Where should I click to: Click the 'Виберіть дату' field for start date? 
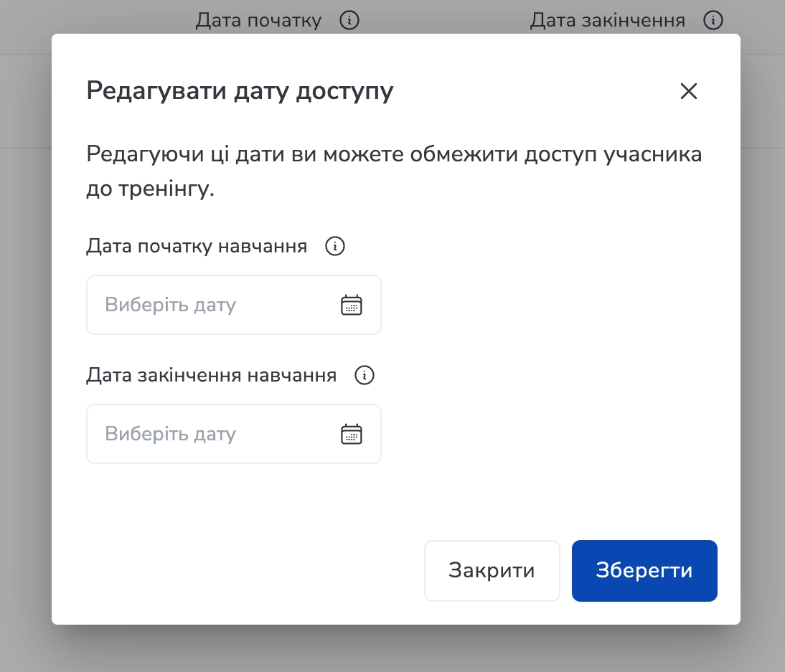point(201,305)
